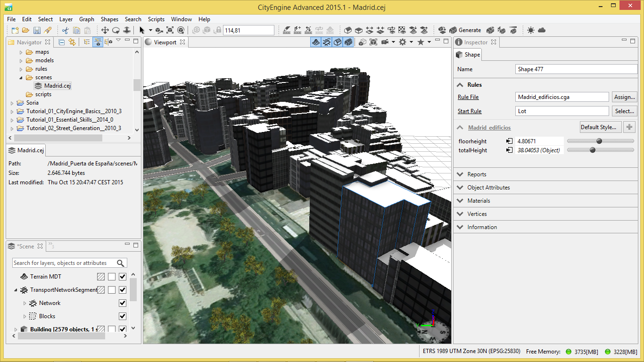Toggle shapes visibility in Viewport
This screenshot has width=644, height=362.
338,42
